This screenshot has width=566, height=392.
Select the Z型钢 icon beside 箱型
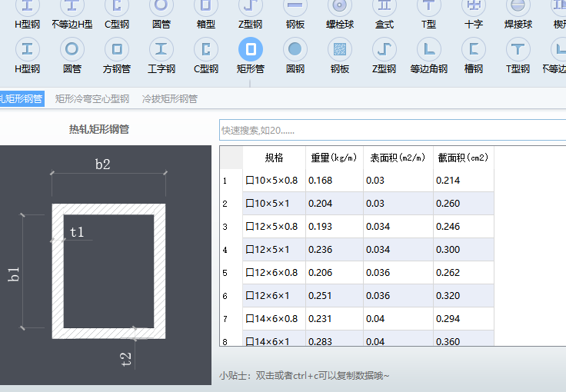click(251, 6)
